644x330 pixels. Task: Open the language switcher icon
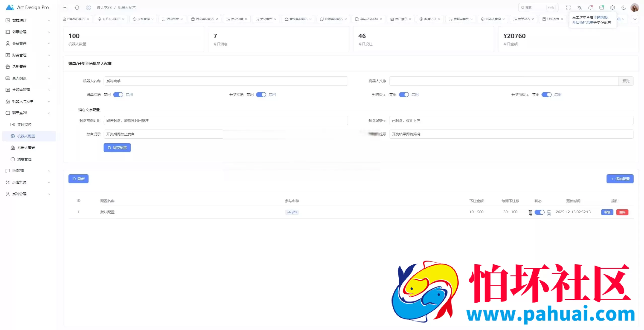pyautogui.click(x=579, y=8)
